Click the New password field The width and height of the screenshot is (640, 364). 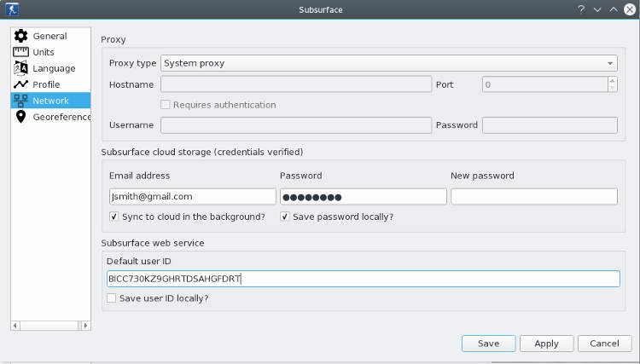tap(533, 197)
